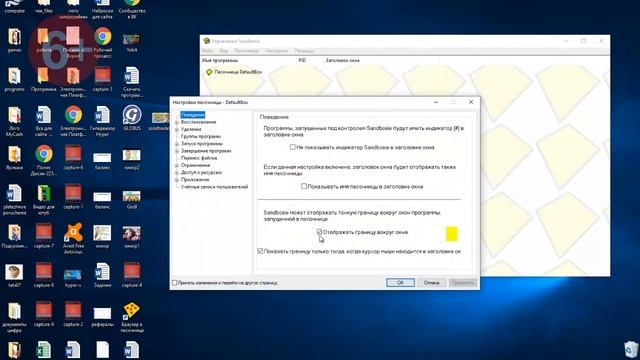Enable 'Показывать имя песочницы в заголовке окна'

(304, 186)
